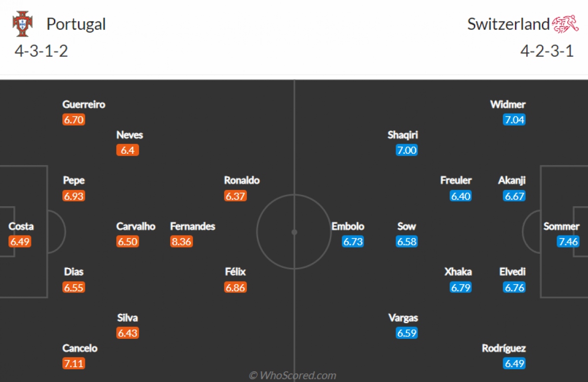Select Guerreiro's player name
This screenshot has width=588, height=382.
tap(84, 104)
